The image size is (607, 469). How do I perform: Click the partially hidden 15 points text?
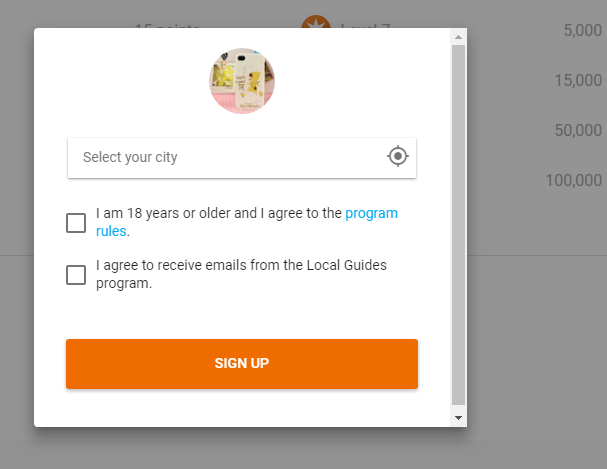pyautogui.click(x=167, y=25)
